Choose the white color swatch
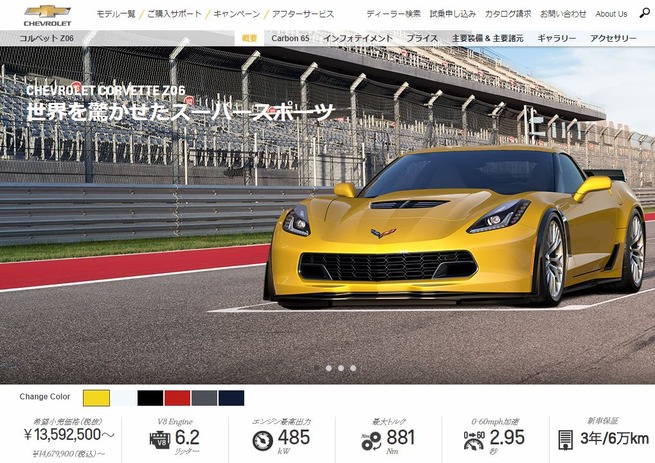The image size is (655, 463). point(123,398)
